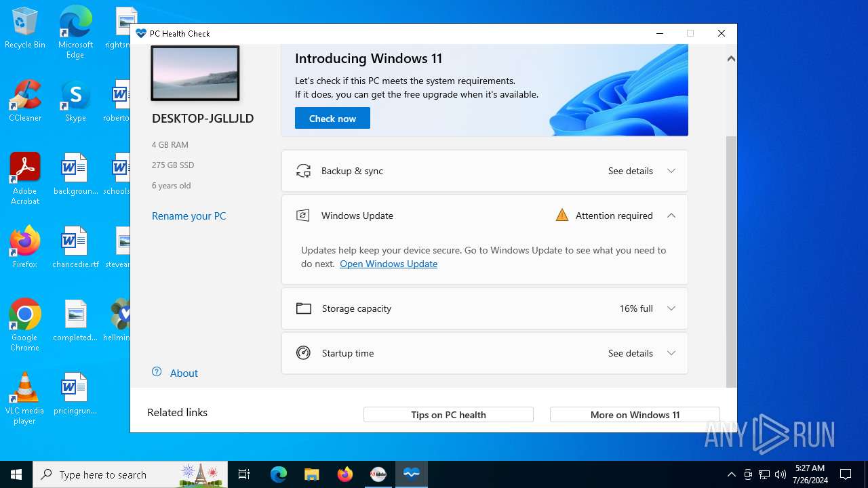Click the Introducing Windows 11 heading
The width and height of the screenshot is (868, 488).
368,59
